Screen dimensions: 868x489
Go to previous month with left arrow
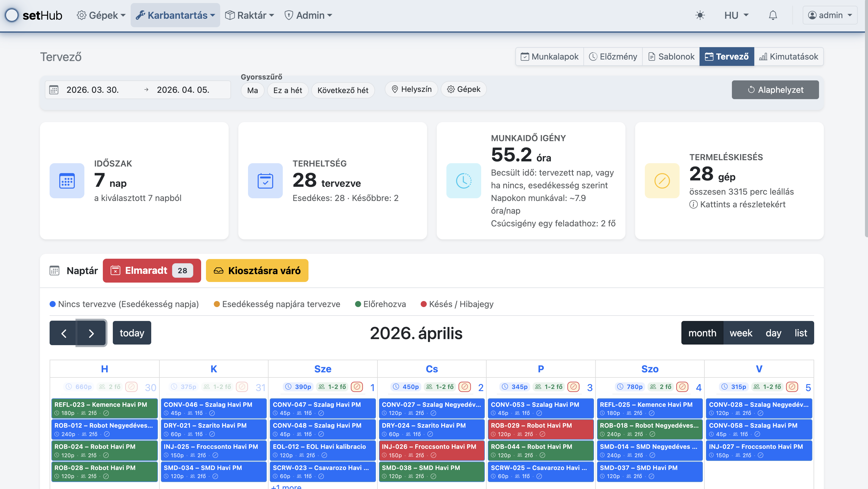64,333
